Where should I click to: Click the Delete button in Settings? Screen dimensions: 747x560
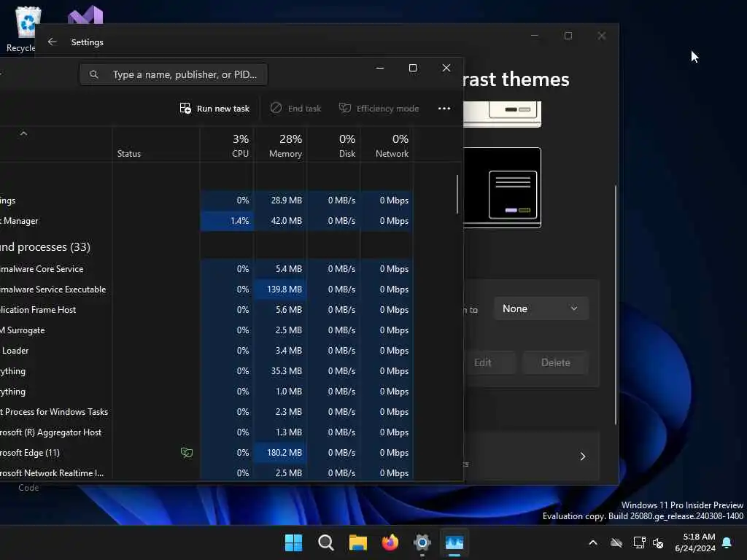pyautogui.click(x=555, y=363)
